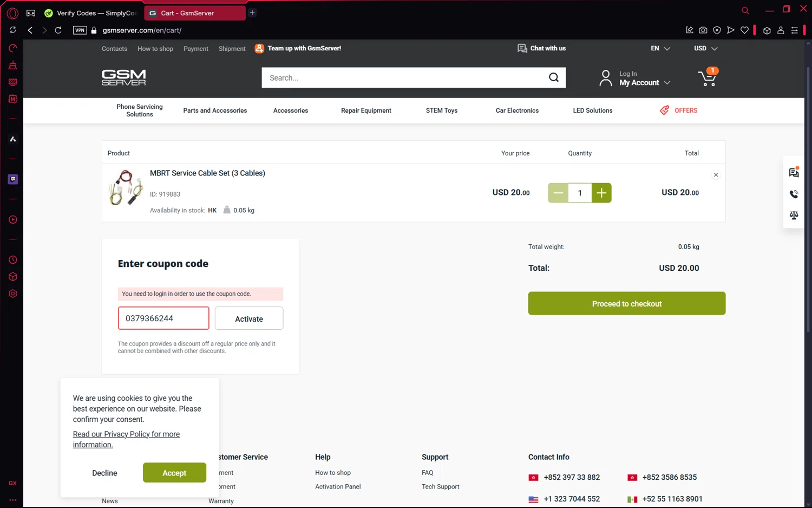The width and height of the screenshot is (812, 508).
Task: Open Phone Servicing Solutions menu
Action: (x=140, y=110)
